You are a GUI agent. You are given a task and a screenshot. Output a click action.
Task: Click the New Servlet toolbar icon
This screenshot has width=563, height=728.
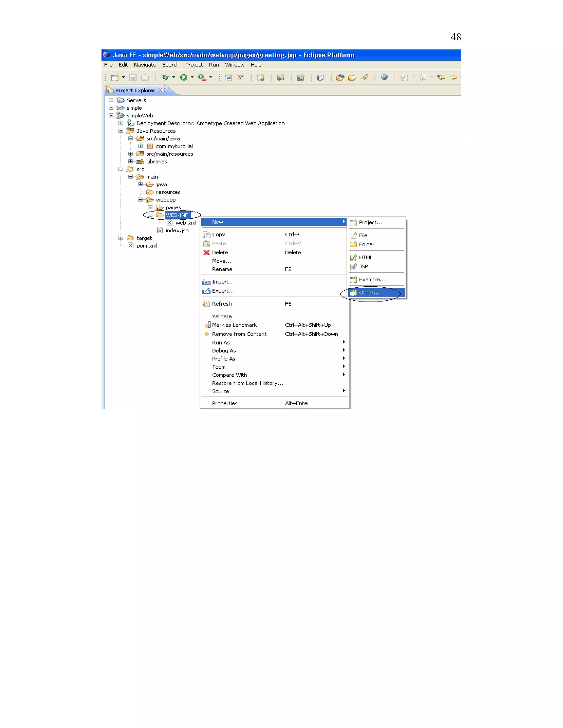(240, 77)
